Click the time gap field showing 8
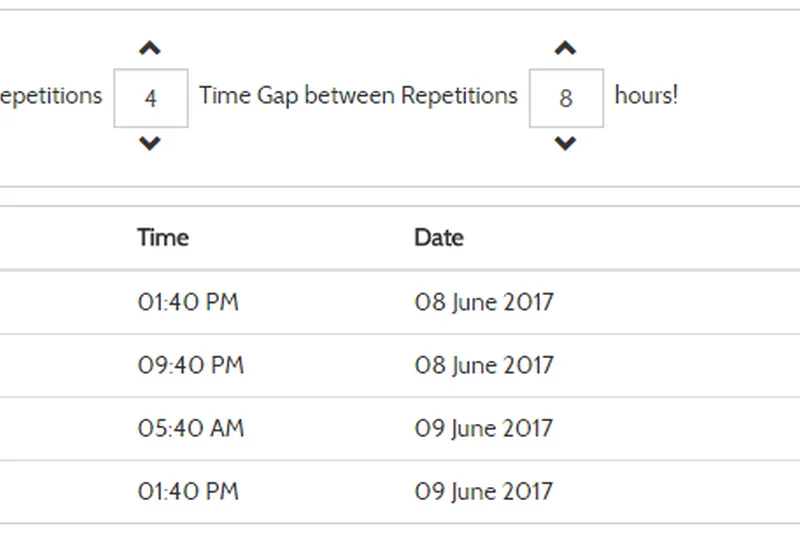800x533 pixels. tap(566, 98)
